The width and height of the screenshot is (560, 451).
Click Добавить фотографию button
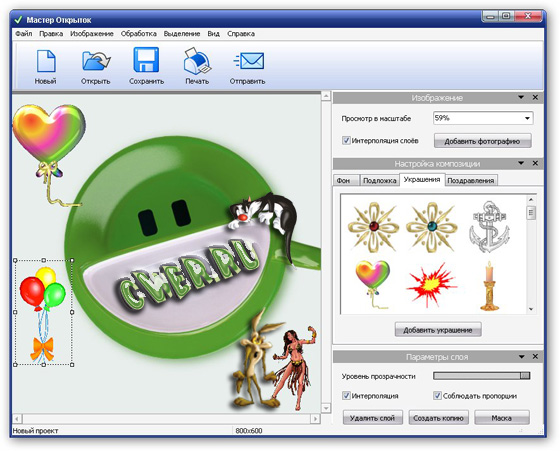(482, 141)
